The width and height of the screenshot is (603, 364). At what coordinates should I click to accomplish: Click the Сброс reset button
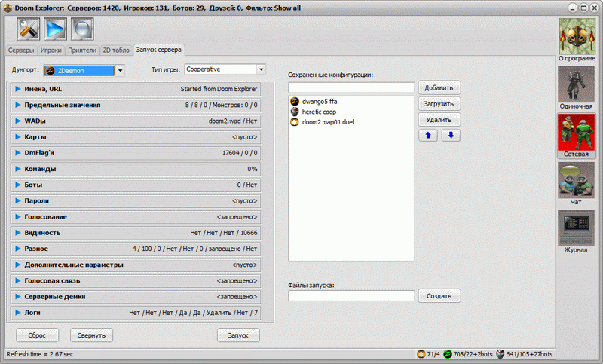pos(37,335)
